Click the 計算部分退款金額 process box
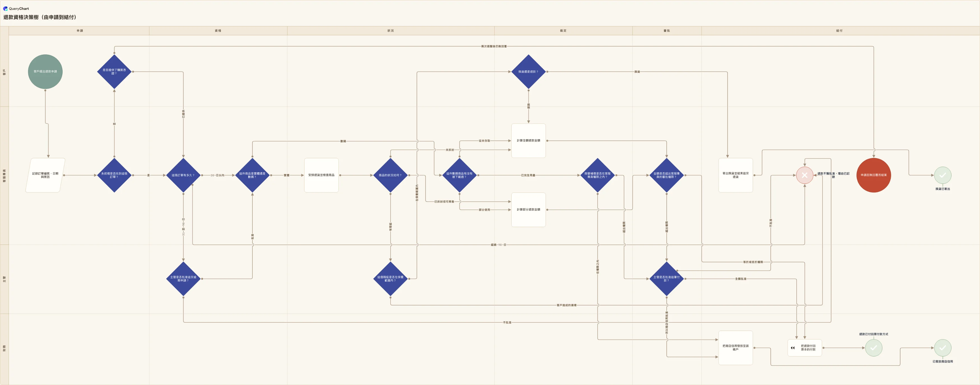The height and width of the screenshot is (385, 980). click(528, 210)
